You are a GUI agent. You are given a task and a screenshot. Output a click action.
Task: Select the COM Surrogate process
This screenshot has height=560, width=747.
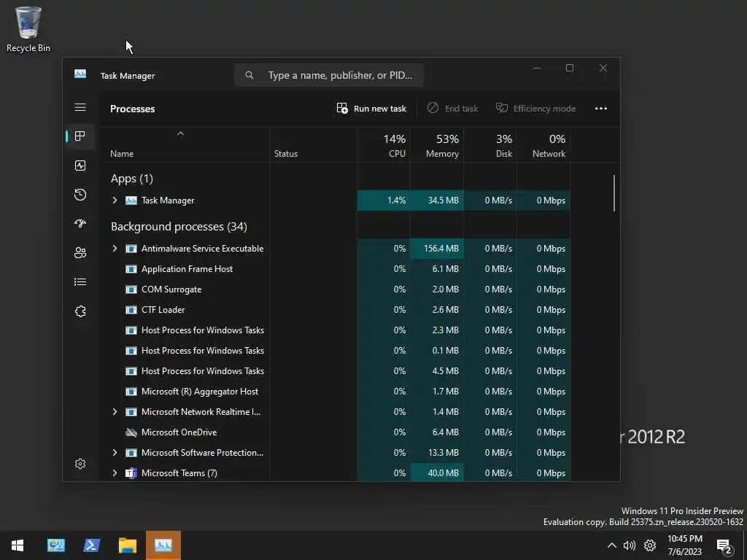click(171, 289)
